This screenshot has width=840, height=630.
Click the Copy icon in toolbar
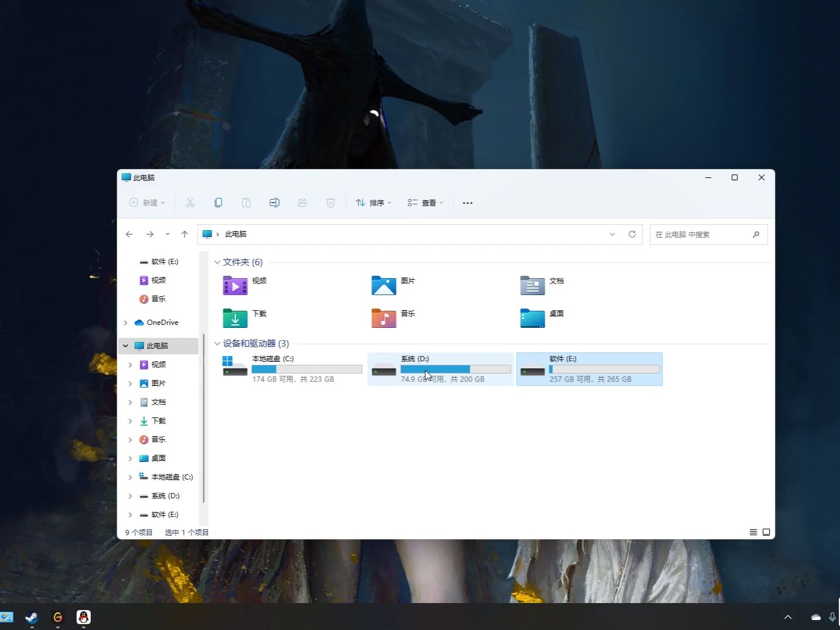tap(218, 203)
